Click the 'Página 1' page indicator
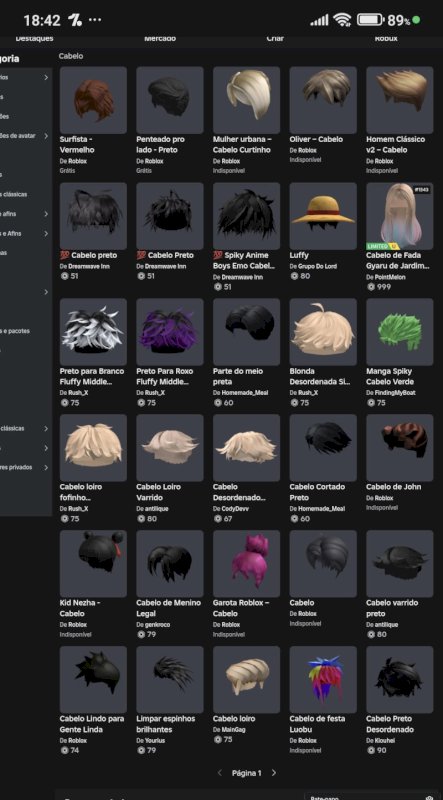Screen dimensions: 443x800 click(247, 772)
